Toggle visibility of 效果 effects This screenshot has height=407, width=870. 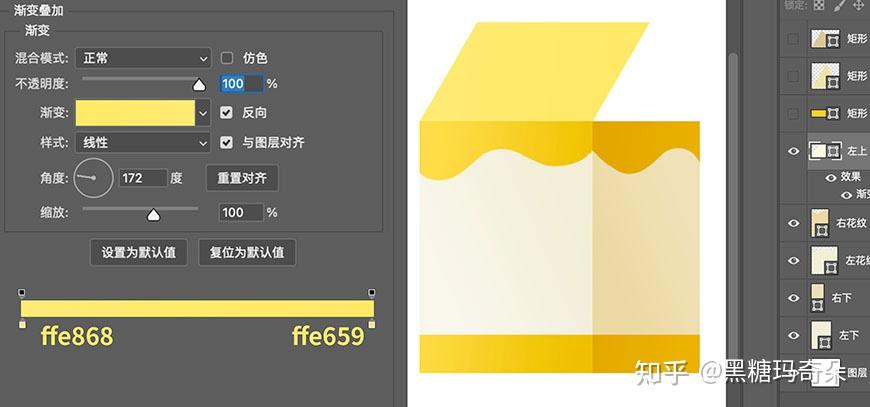pos(831,178)
